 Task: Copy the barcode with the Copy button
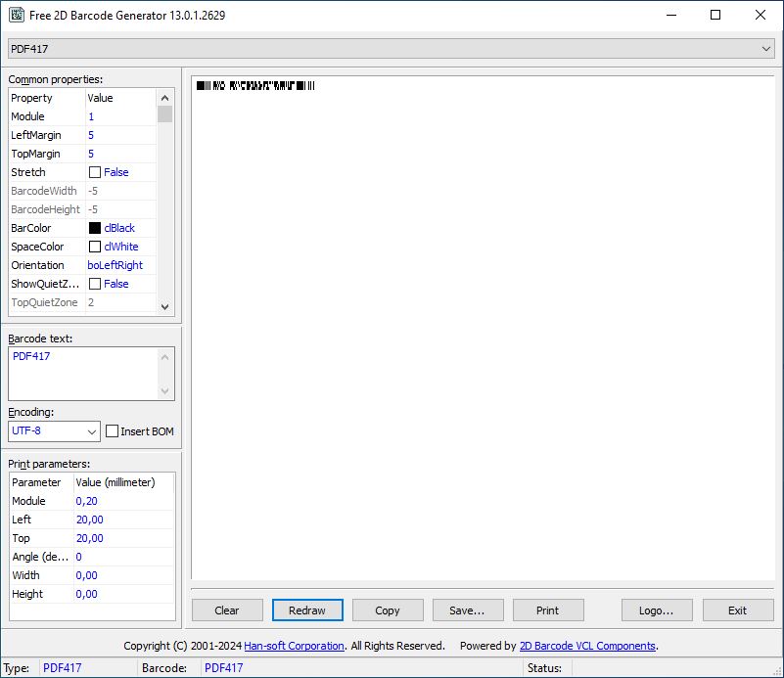pos(388,610)
